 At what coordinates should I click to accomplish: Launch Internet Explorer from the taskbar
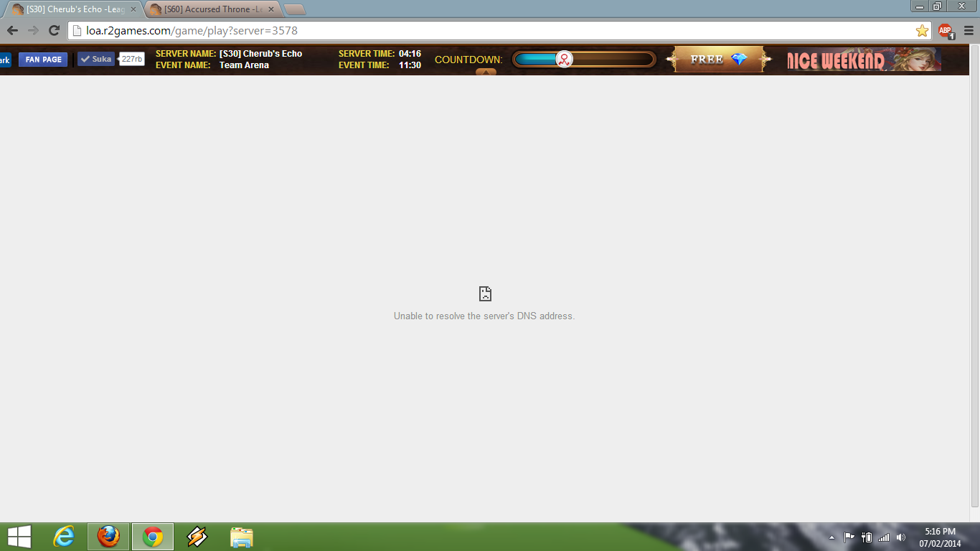click(x=65, y=537)
